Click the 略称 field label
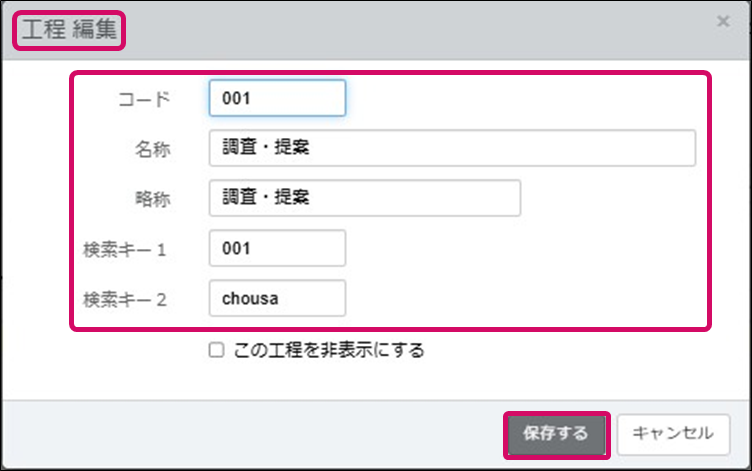 pyautogui.click(x=153, y=199)
